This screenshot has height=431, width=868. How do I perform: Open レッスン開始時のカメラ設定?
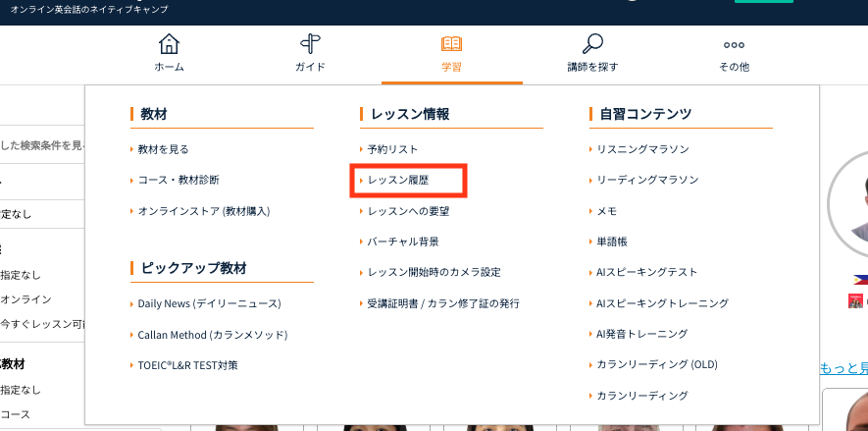click(x=434, y=272)
